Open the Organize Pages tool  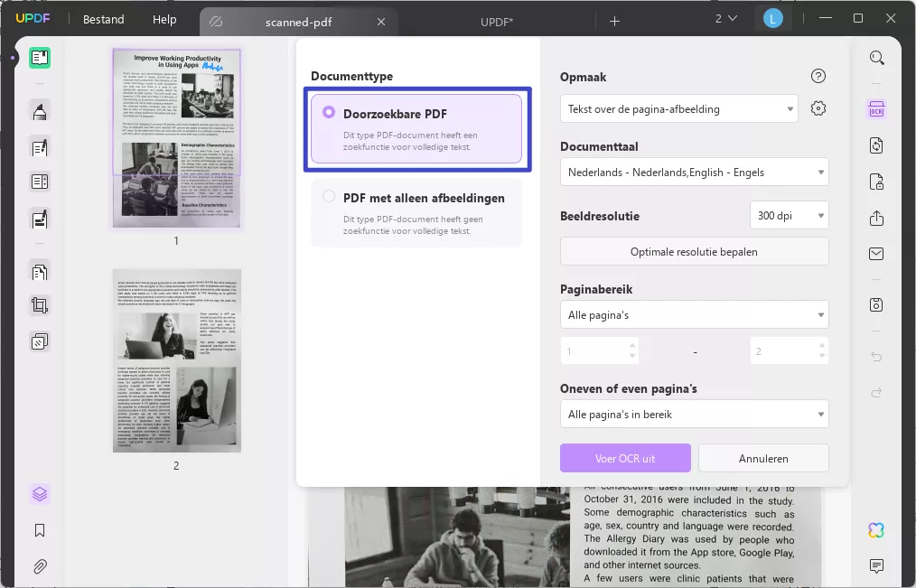pos(39,271)
